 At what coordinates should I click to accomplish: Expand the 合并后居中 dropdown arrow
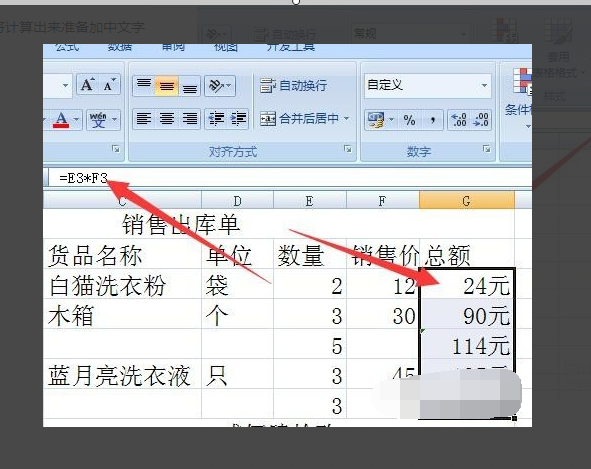[346, 119]
